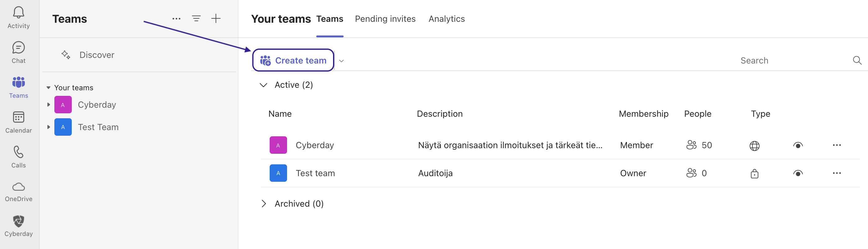
Task: Toggle visibility eye for Cyberday team
Action: click(797, 145)
